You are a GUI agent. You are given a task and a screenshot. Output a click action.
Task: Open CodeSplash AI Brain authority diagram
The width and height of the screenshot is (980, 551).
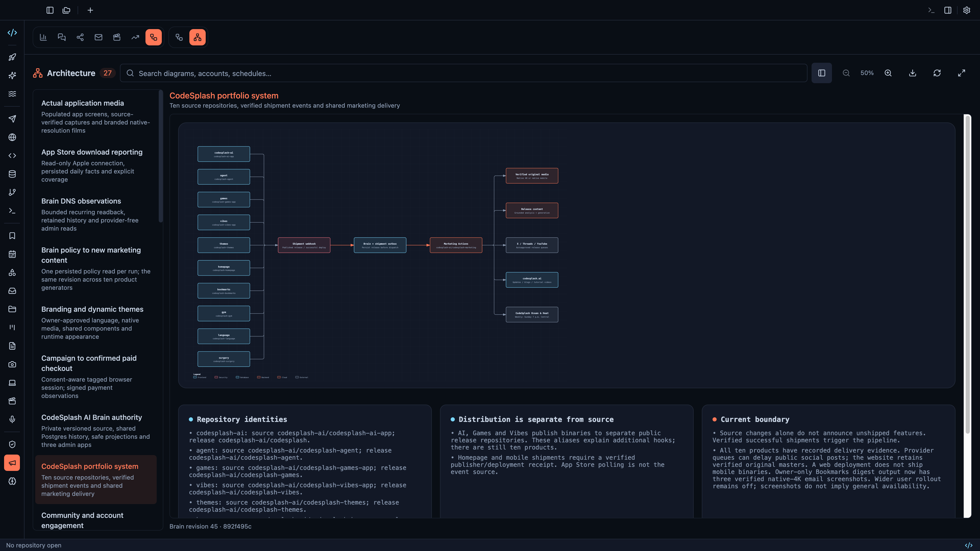96,430
